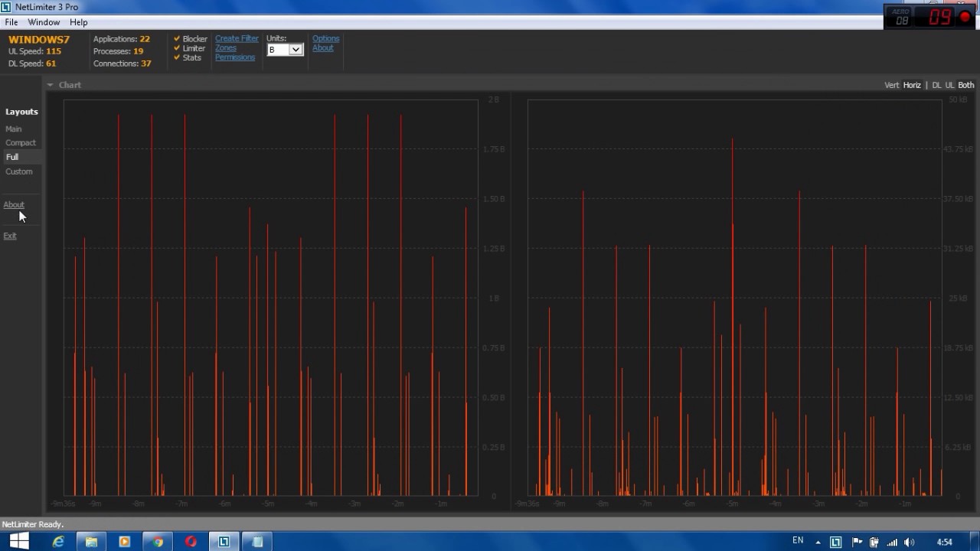Open the network signal tray icon
Image resolution: width=980 pixels, height=551 pixels.
[892, 543]
